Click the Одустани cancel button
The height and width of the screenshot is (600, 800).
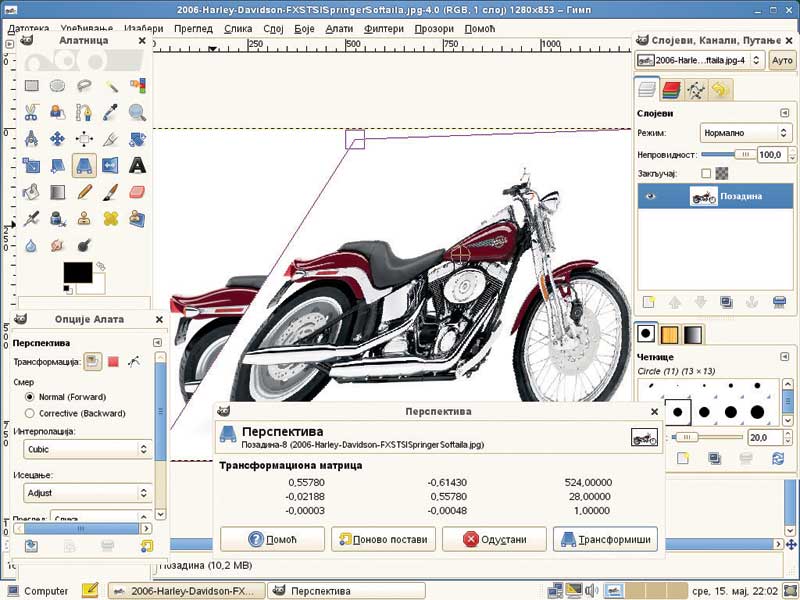[494, 539]
